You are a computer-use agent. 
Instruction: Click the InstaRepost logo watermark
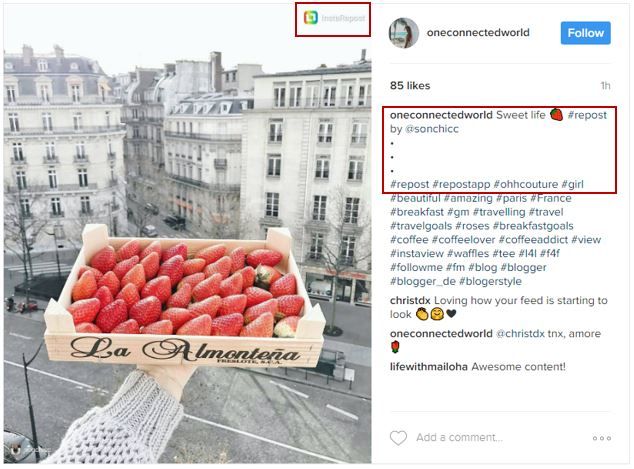coord(334,18)
